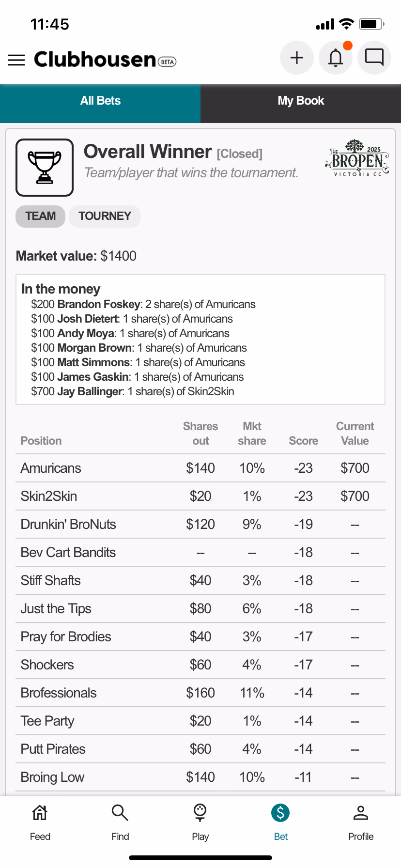This screenshot has width=401, height=868.
Task: Select the Play golf ball icon
Action: 200,822
